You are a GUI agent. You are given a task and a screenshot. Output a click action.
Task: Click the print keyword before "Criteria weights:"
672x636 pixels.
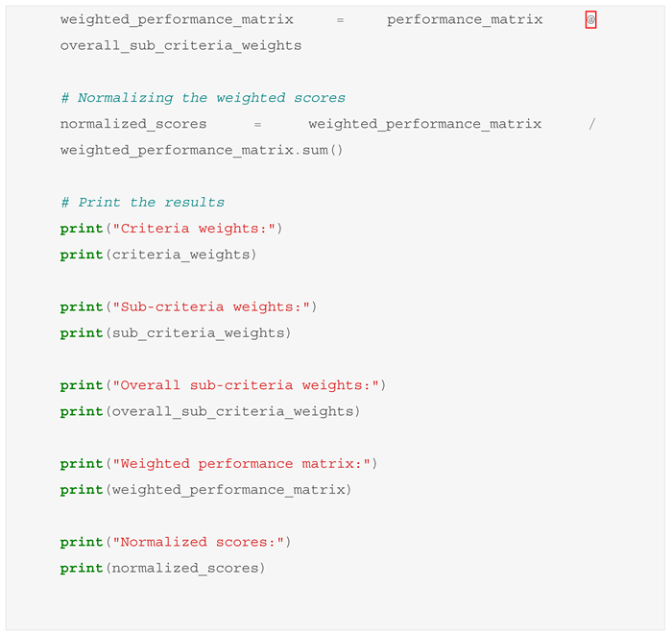(x=82, y=229)
